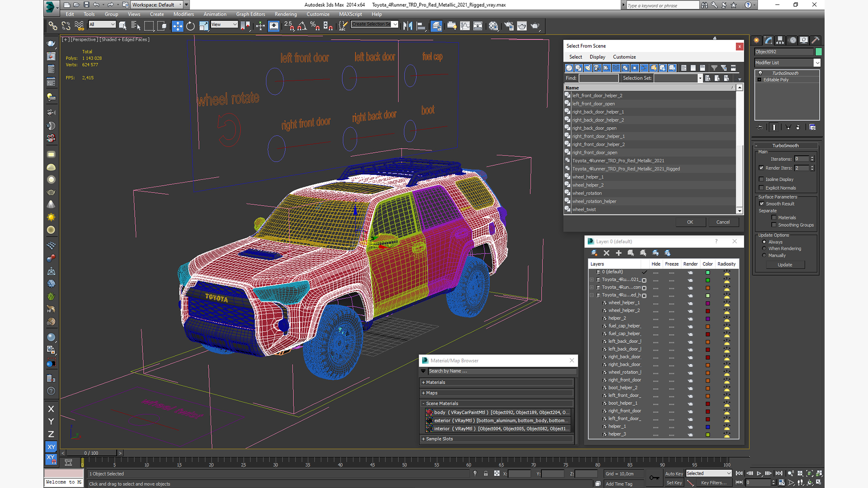868x488 pixels.
Task: Collapse the TurboSmooth rollout header
Action: click(786, 145)
